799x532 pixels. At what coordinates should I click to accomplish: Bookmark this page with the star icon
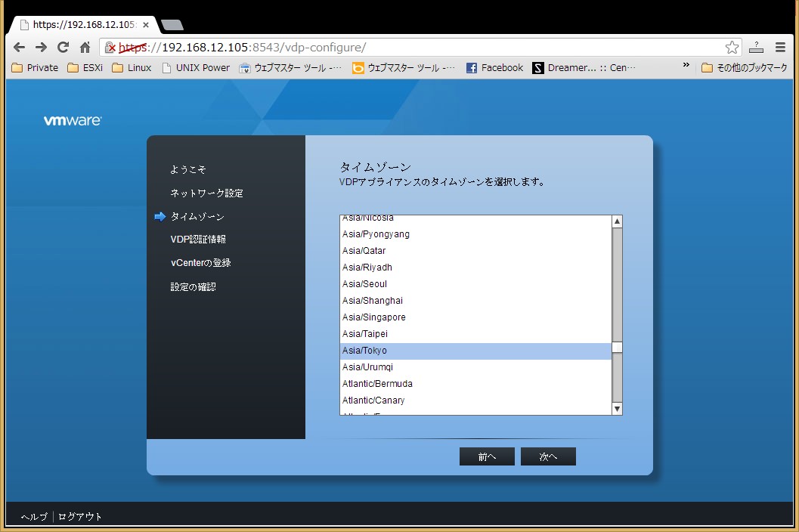pos(732,48)
